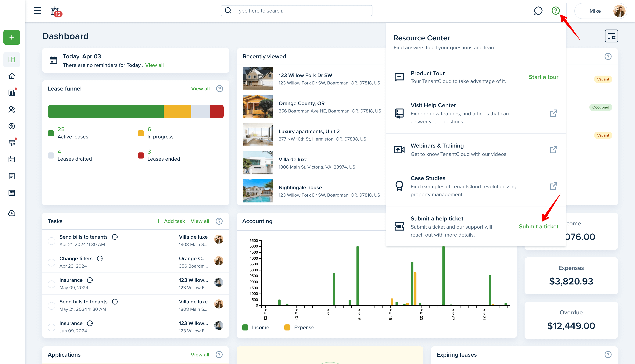Image resolution: width=635 pixels, height=364 pixels.
Task: Click recurring icon on Change filters task
Action: [100, 259]
